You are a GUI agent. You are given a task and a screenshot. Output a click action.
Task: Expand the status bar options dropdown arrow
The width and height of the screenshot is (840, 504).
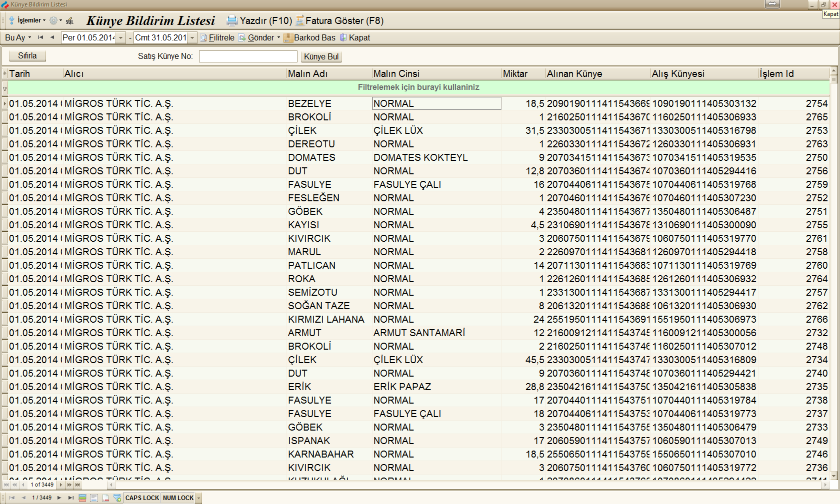tap(198, 498)
